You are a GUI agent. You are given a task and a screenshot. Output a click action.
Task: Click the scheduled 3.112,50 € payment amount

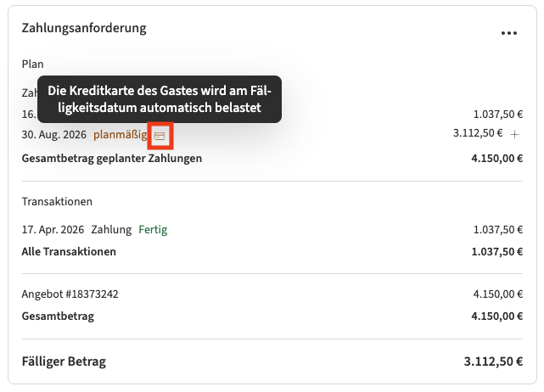479,133
